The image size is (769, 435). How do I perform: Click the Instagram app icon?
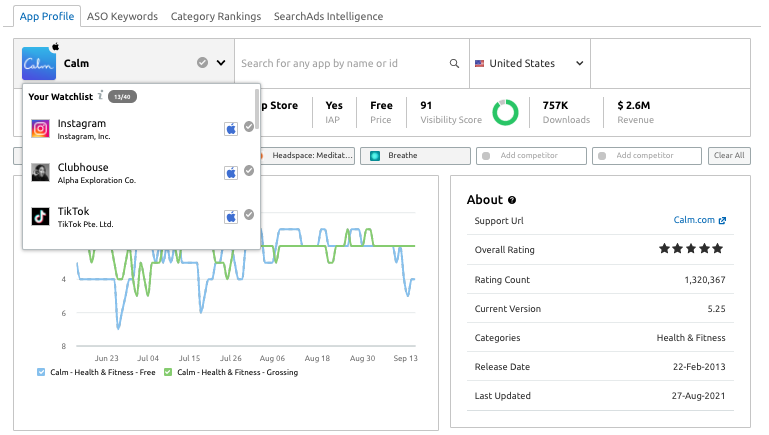tap(40, 129)
